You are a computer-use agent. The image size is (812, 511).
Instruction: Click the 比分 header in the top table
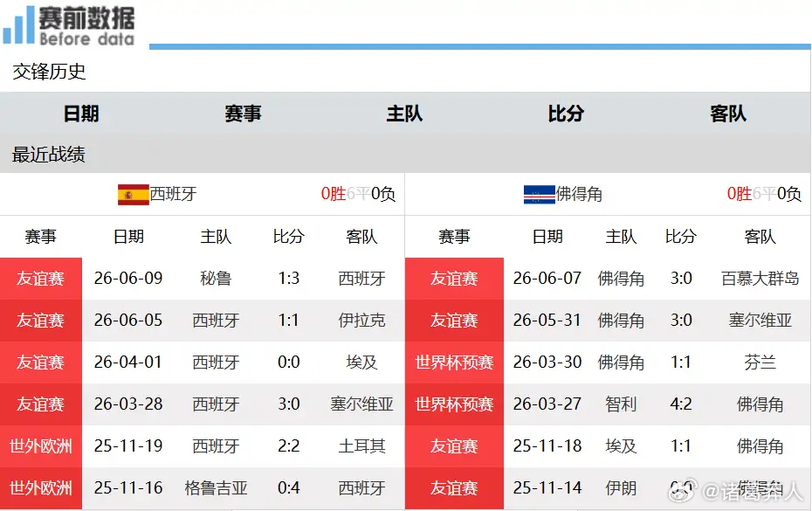click(566, 114)
